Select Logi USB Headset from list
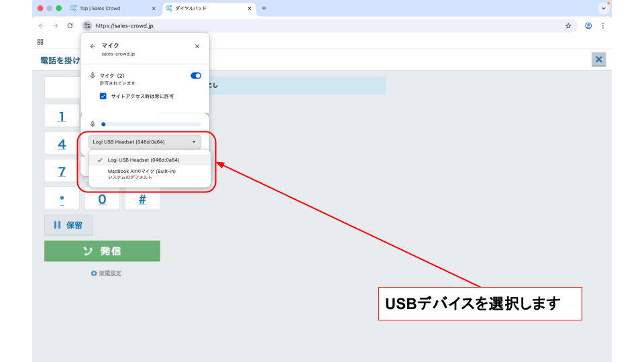Image resolution: width=644 pixels, height=362 pixels. [x=144, y=160]
